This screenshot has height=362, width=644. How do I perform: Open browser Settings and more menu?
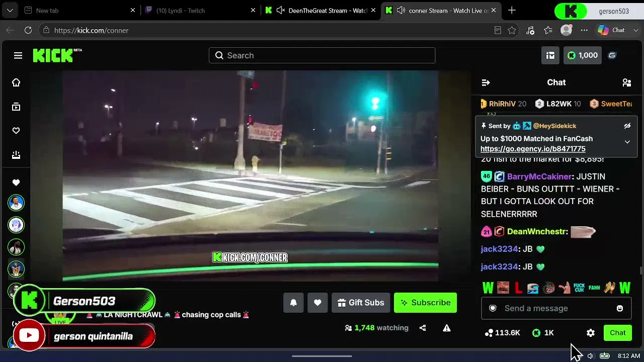pyautogui.click(x=584, y=30)
